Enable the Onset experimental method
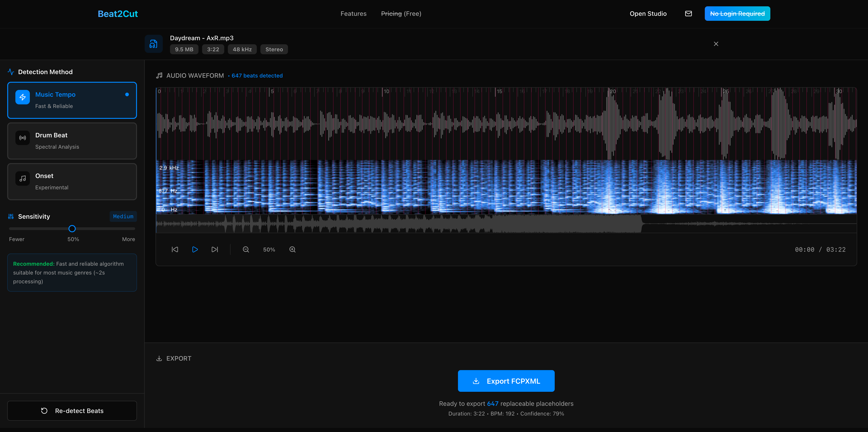868x432 pixels. [x=72, y=181]
